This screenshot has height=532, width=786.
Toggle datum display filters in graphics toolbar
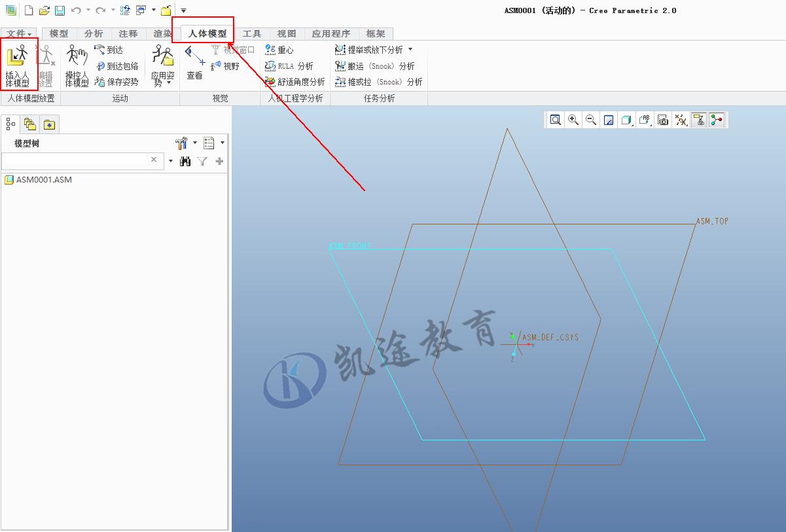[x=680, y=120]
